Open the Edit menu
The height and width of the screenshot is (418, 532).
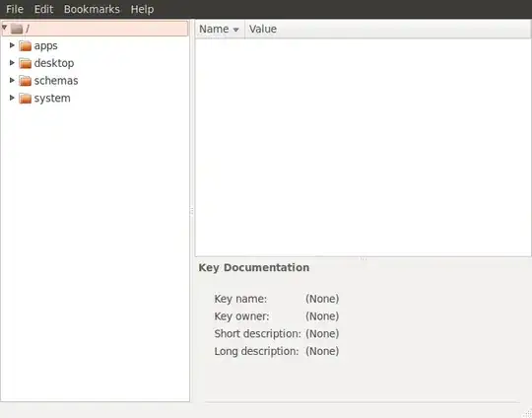43,9
